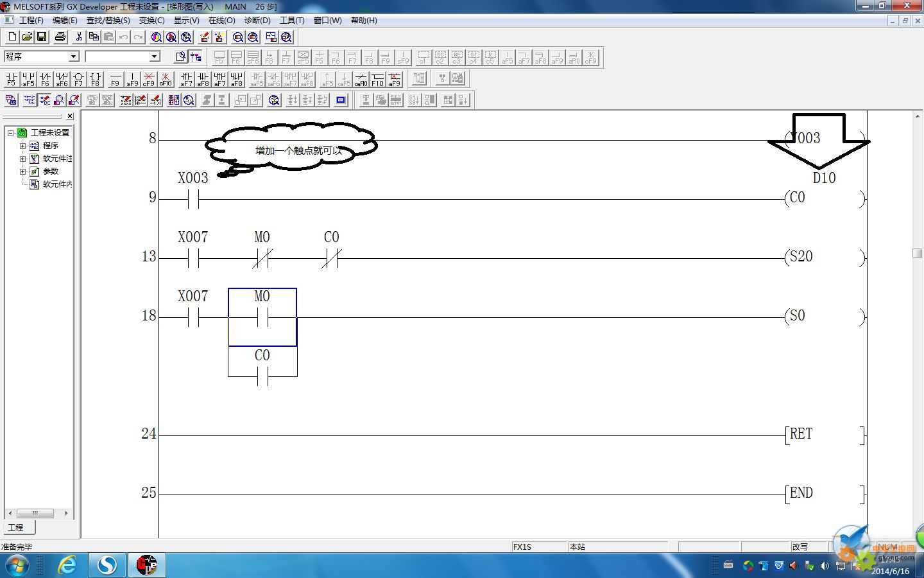The image size is (924, 578).
Task: Click GX Developer taskbar icon
Action: [146, 566]
